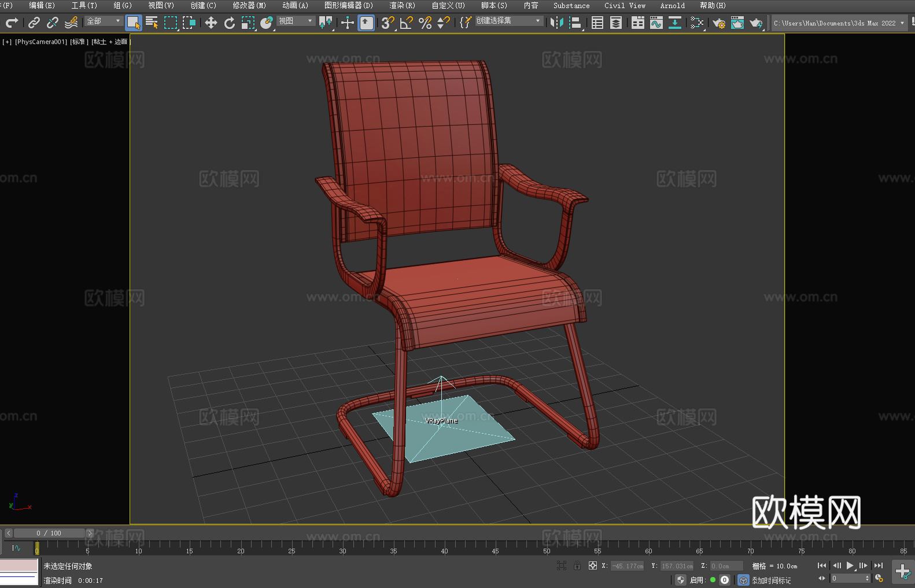This screenshot has height=588, width=915.
Task: Open the 组(G) menu
Action: pyautogui.click(x=123, y=5)
